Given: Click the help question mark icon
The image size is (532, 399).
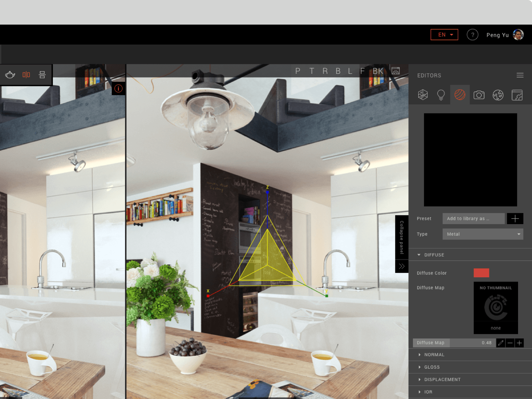Looking at the screenshot, I should click(472, 35).
